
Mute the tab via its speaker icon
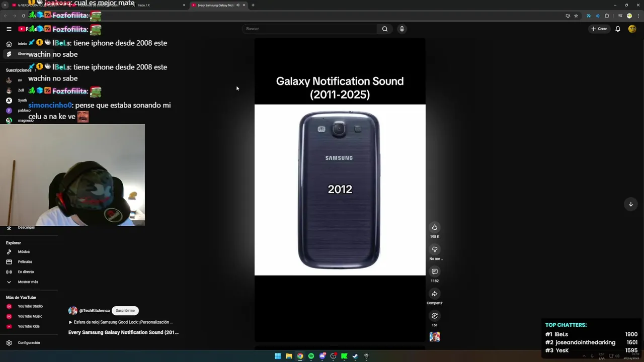(x=238, y=5)
